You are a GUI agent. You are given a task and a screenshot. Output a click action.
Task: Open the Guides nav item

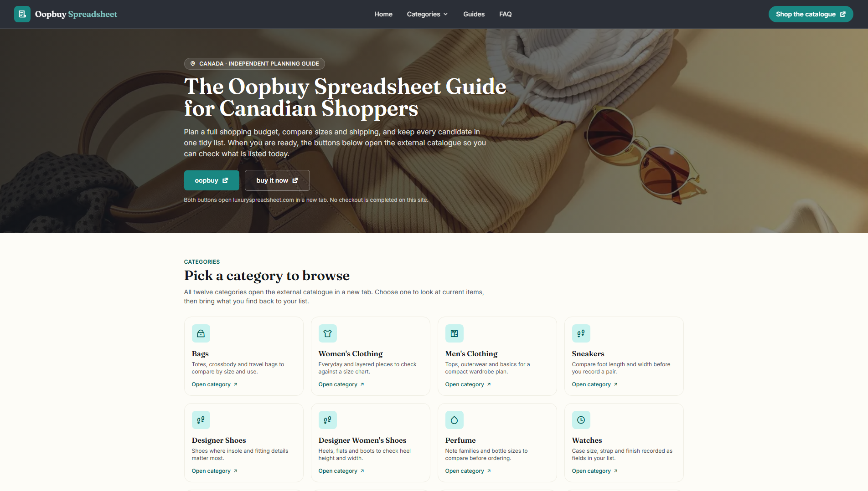(474, 14)
